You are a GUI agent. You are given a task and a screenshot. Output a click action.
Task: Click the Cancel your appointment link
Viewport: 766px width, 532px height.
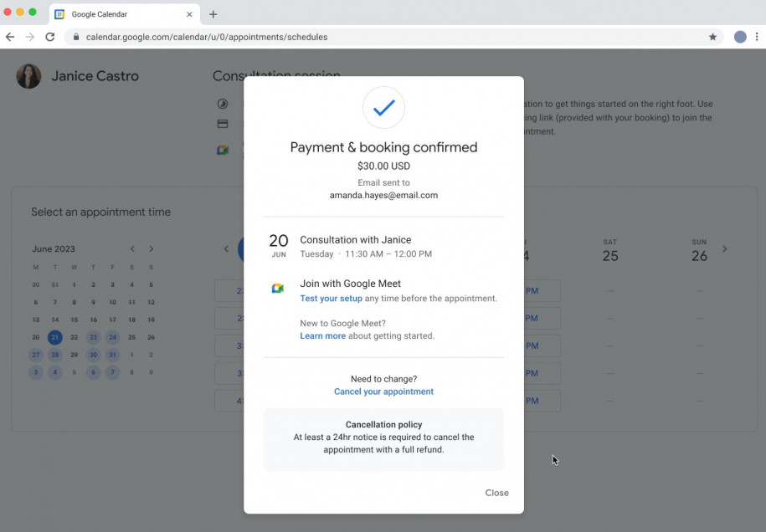383,391
